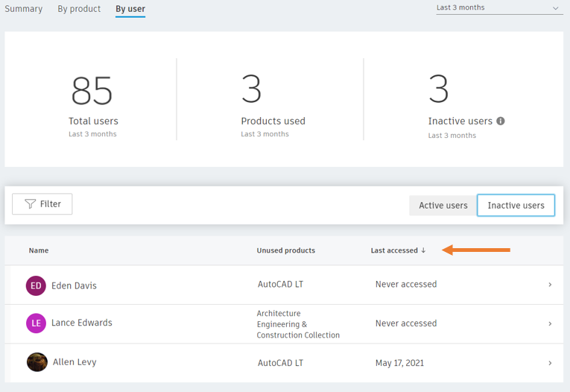Image resolution: width=570 pixels, height=392 pixels.
Task: Switch to the Summary tab
Action: 24,9
